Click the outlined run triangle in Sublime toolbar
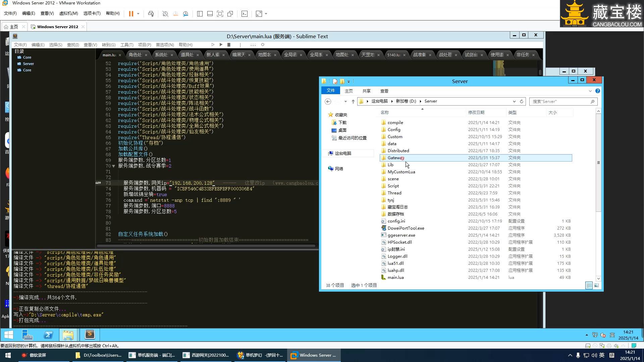The height and width of the screenshot is (362, 644). pyautogui.click(x=213, y=45)
